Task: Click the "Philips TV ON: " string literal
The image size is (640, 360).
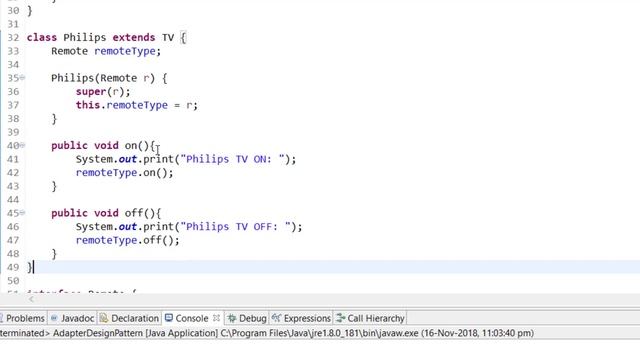Action: 232,159
